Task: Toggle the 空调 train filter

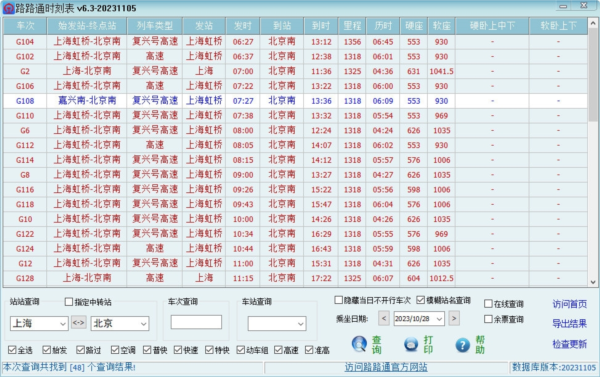Action: point(115,350)
